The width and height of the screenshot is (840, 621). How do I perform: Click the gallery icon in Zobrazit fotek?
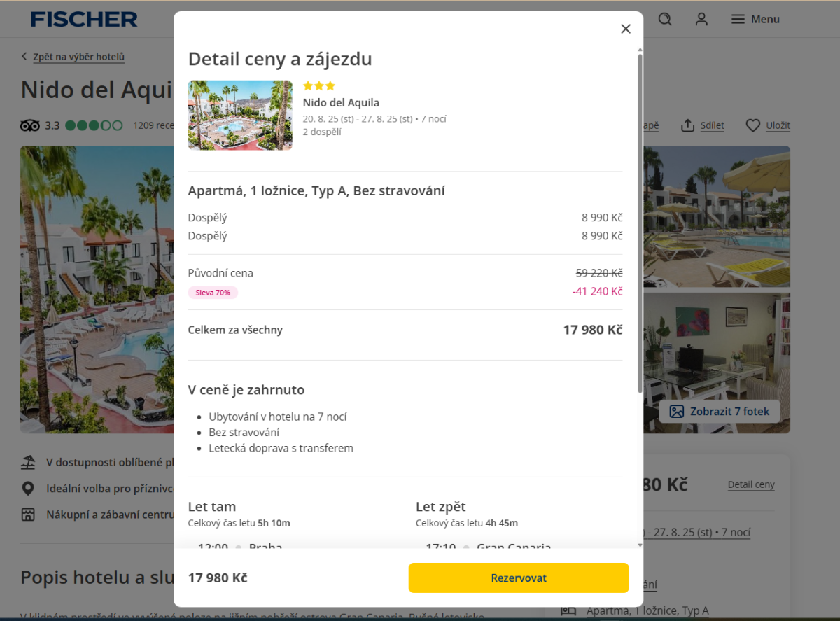tap(676, 412)
